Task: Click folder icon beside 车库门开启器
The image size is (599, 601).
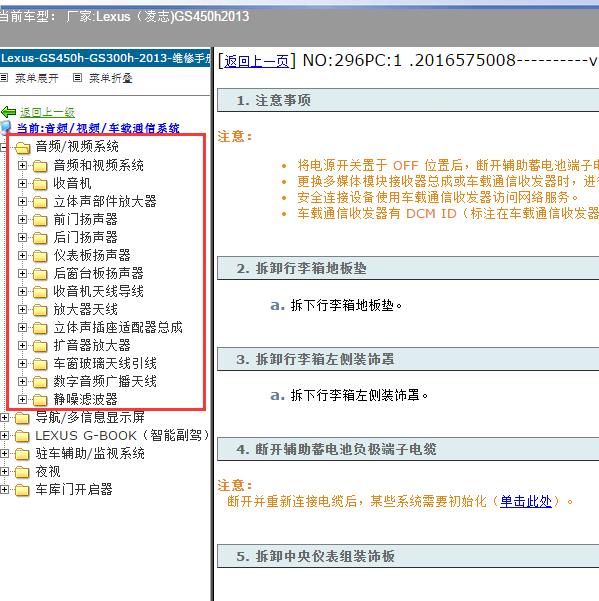Action: (x=22, y=490)
